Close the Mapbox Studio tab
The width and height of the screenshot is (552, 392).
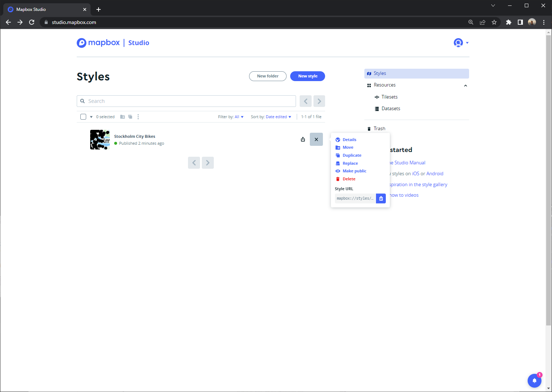pos(85,9)
